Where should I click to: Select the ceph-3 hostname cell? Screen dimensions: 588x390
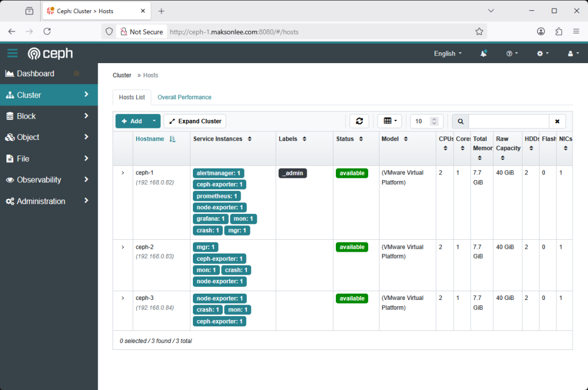[161, 311]
